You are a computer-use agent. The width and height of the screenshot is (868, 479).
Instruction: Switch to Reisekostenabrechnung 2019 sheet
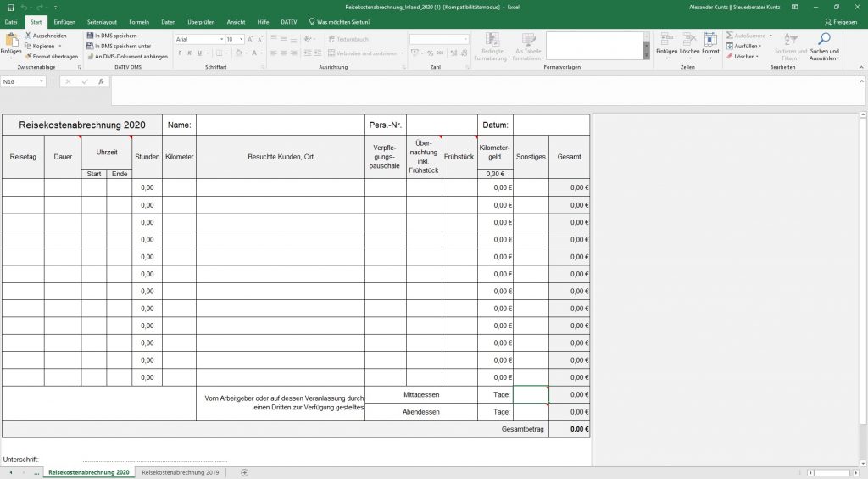(181, 472)
